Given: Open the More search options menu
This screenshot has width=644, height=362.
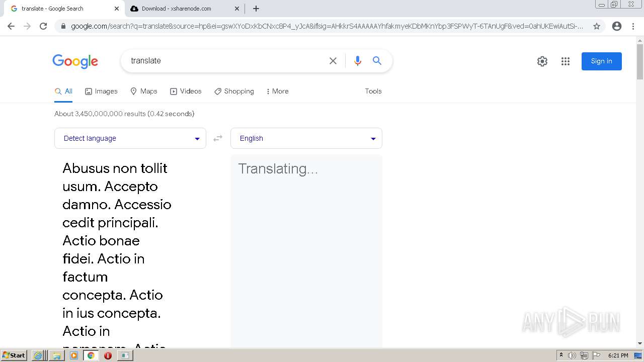Looking at the screenshot, I should (x=277, y=92).
